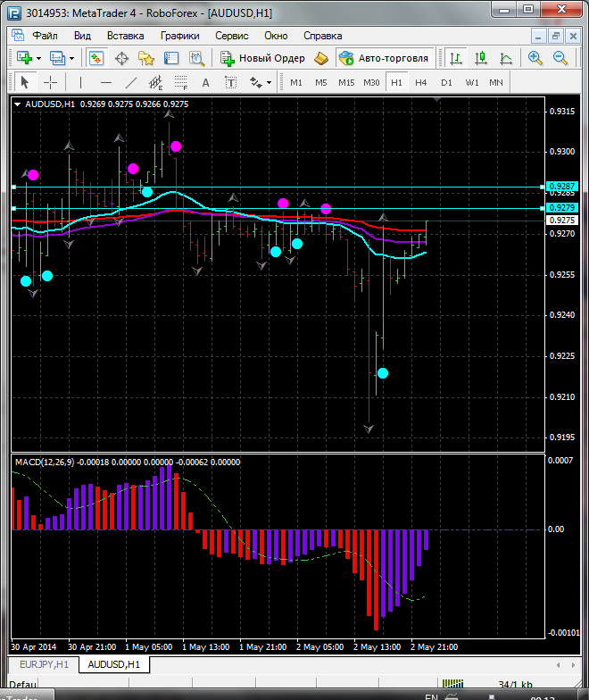Zoom in on the chart

click(x=535, y=58)
